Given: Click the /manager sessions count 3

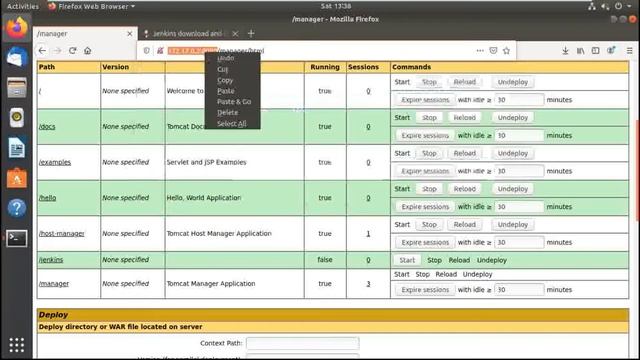Looking at the screenshot, I should 368,283.
